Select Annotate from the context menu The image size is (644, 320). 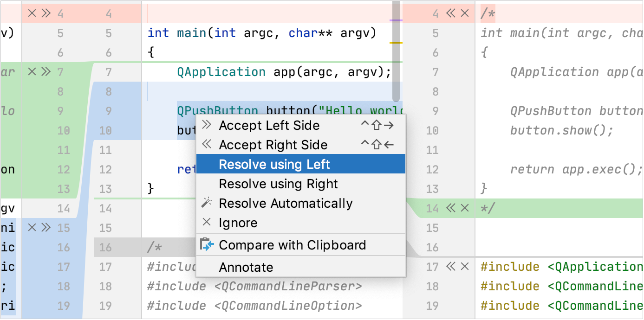point(246,267)
